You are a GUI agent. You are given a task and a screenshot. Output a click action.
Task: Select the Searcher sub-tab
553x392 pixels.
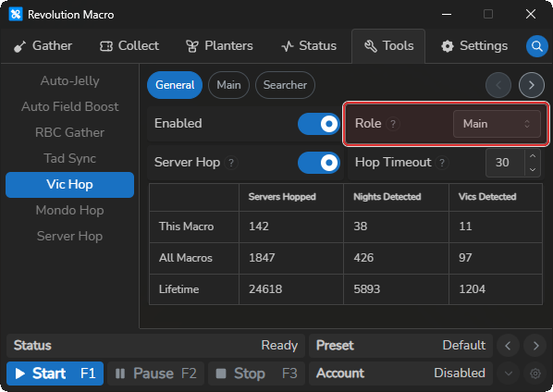pyautogui.click(x=285, y=85)
